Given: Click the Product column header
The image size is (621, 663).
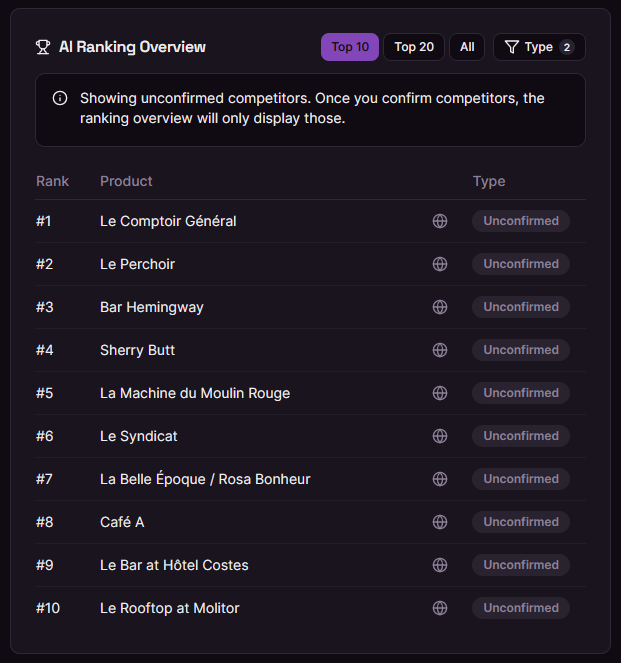Looking at the screenshot, I should [126, 181].
